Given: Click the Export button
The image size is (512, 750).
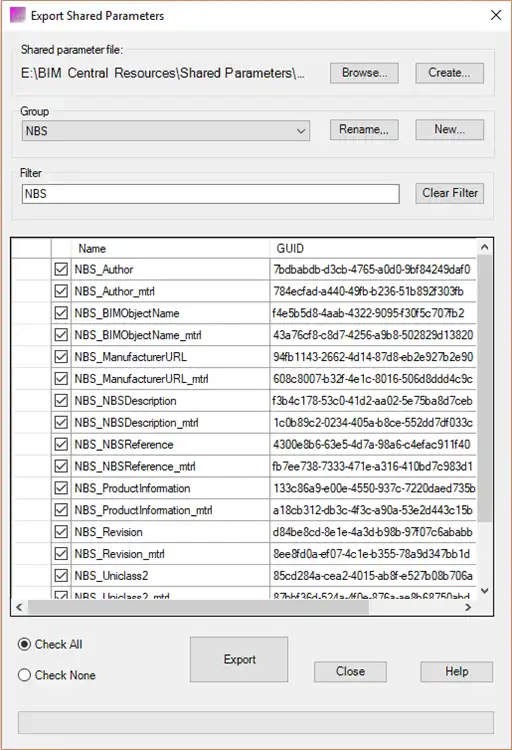Looking at the screenshot, I should [239, 660].
